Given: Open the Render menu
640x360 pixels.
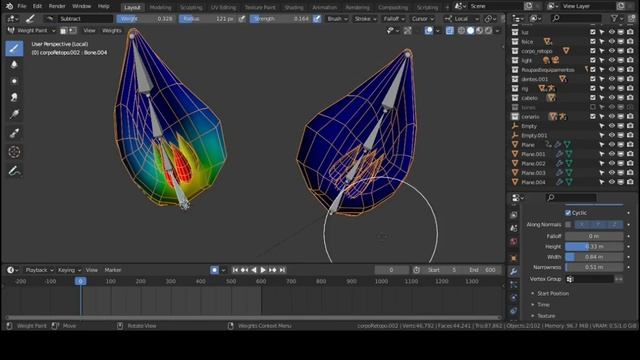Looking at the screenshot, I should [57, 6].
